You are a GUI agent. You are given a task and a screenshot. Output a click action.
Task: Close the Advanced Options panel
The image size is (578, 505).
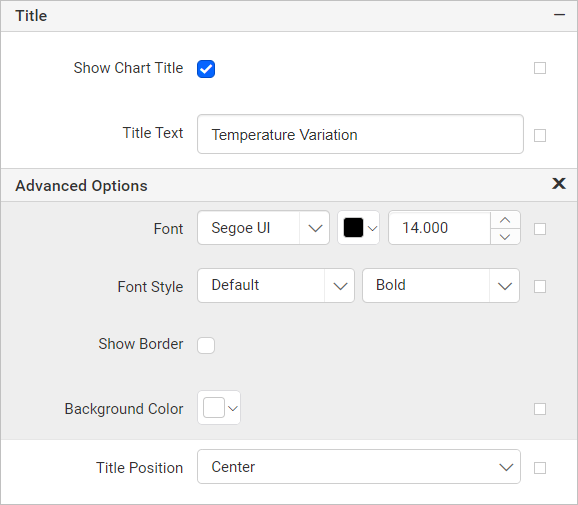tap(559, 183)
